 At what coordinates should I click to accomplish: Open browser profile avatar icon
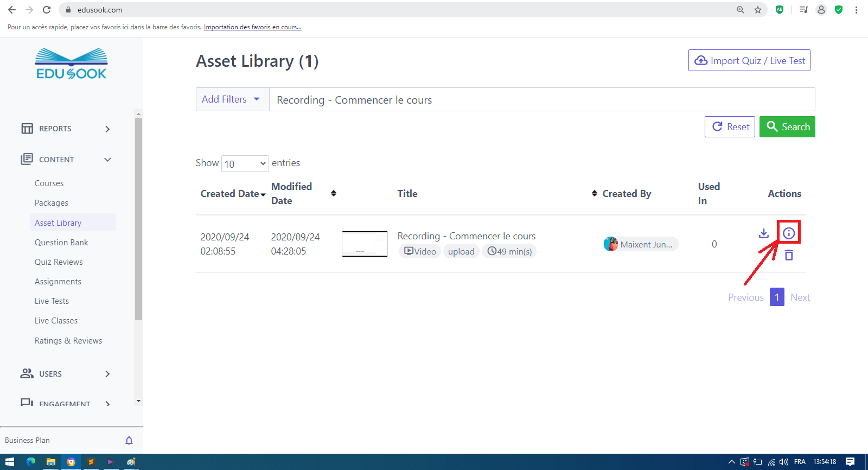(821, 10)
